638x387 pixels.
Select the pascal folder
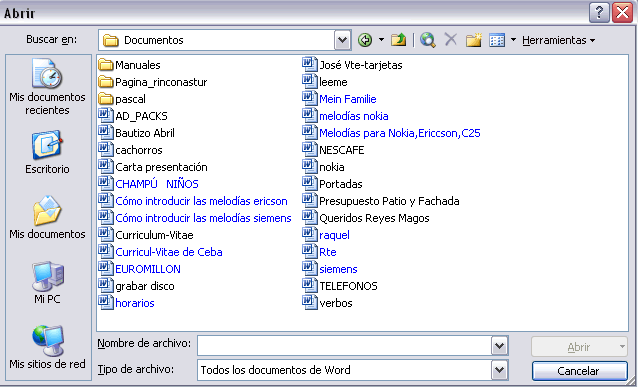click(x=122, y=99)
